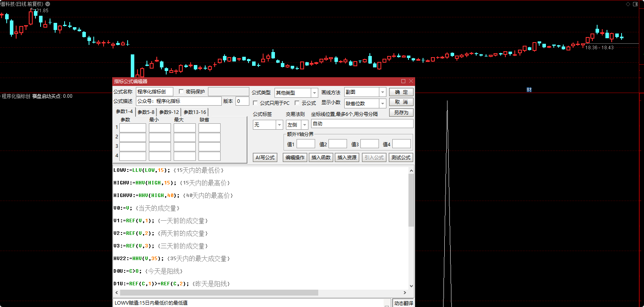Viewport: 644px width, 307px height.
Task: Click the code editor scroll down arrow
Action: tap(411, 286)
